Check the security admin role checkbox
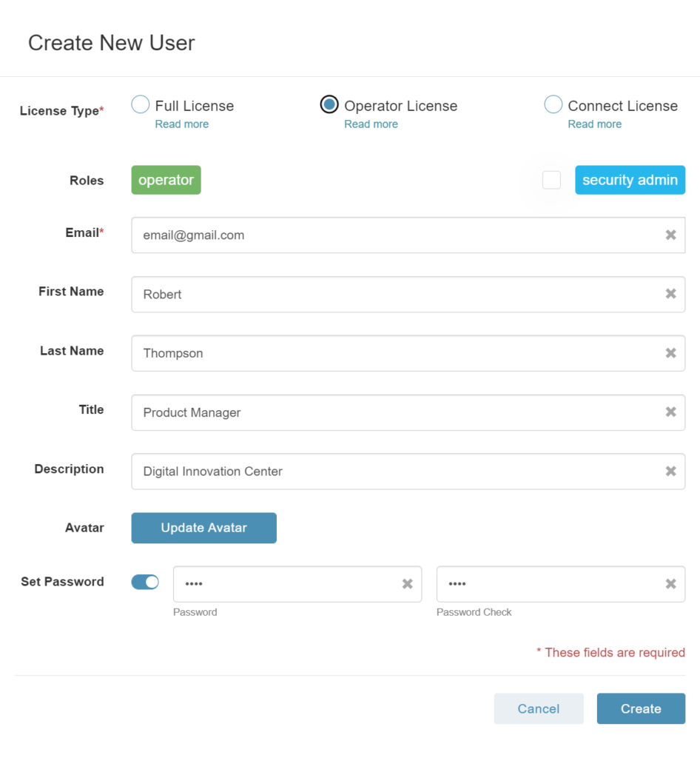Screen dimensions: 700x758 tap(551, 180)
